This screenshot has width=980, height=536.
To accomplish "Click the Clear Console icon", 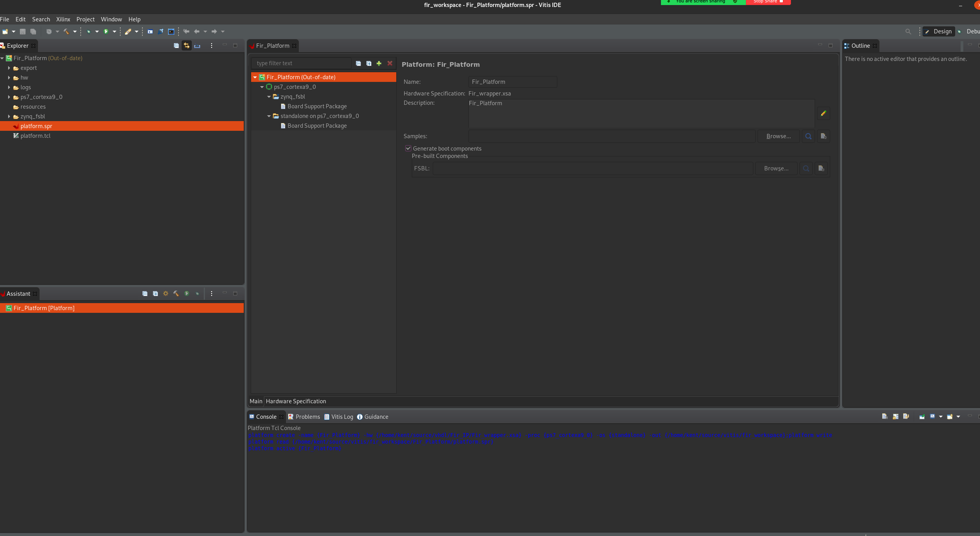I will point(885,416).
